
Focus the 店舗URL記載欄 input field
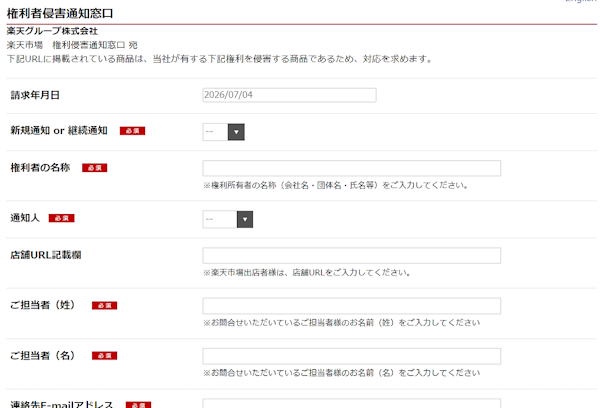tap(352, 256)
